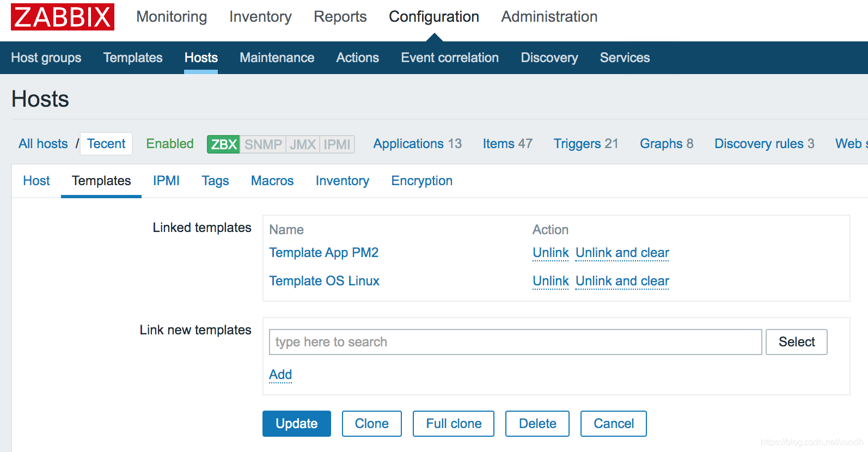
Task: Click the SNMP availability badge
Action: point(263,144)
